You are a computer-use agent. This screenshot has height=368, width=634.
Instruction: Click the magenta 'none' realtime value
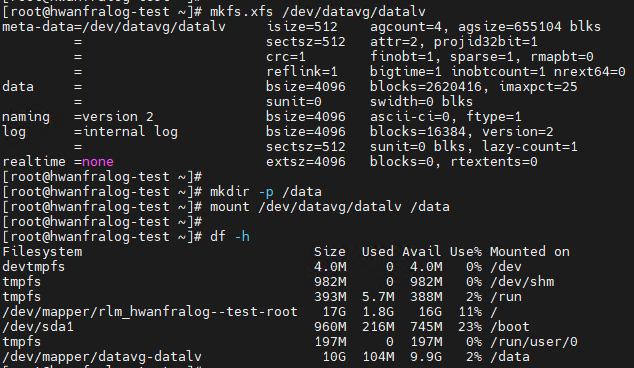tap(97, 162)
